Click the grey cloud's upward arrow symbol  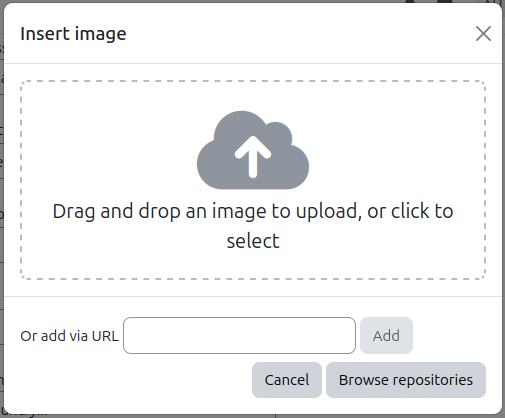(x=253, y=157)
